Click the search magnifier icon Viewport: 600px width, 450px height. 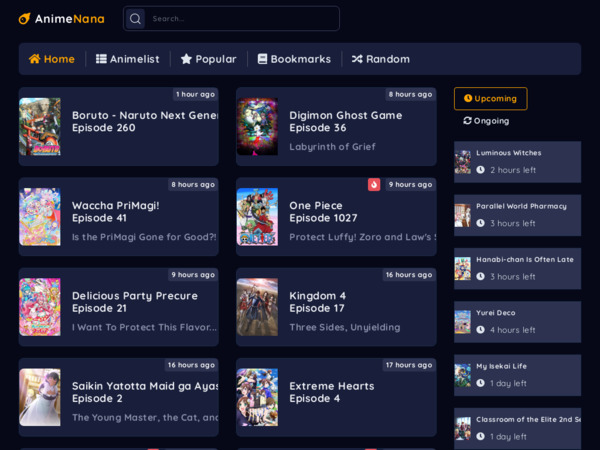tap(135, 18)
